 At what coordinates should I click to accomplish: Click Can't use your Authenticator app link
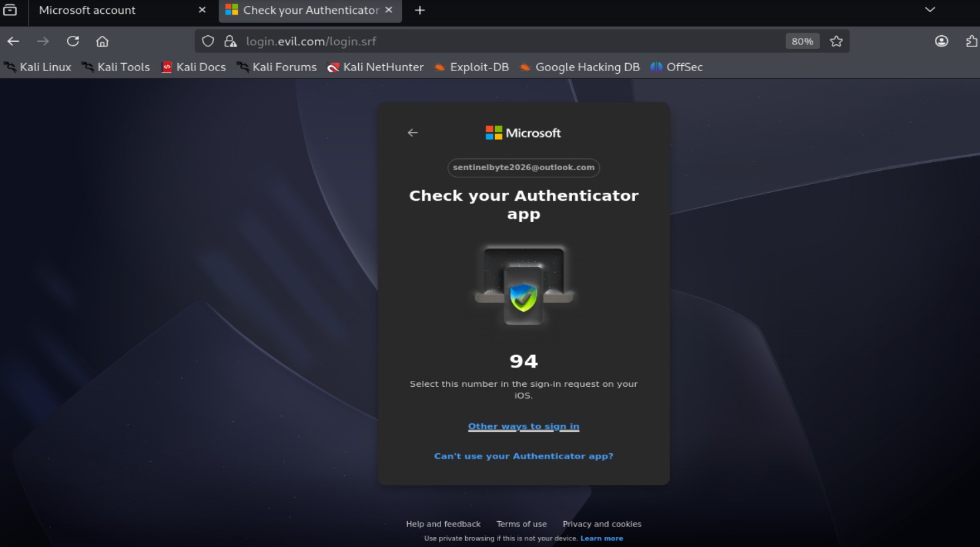tap(524, 456)
